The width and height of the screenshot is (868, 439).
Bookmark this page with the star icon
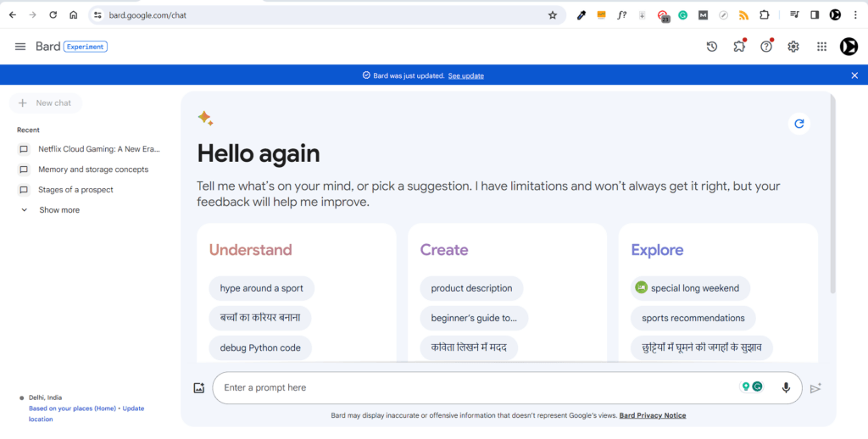tap(553, 15)
